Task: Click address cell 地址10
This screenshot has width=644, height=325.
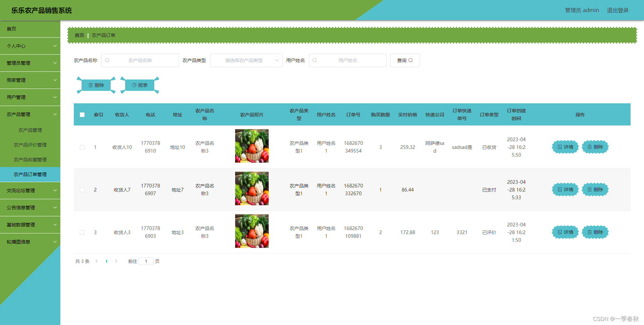Action: click(177, 147)
